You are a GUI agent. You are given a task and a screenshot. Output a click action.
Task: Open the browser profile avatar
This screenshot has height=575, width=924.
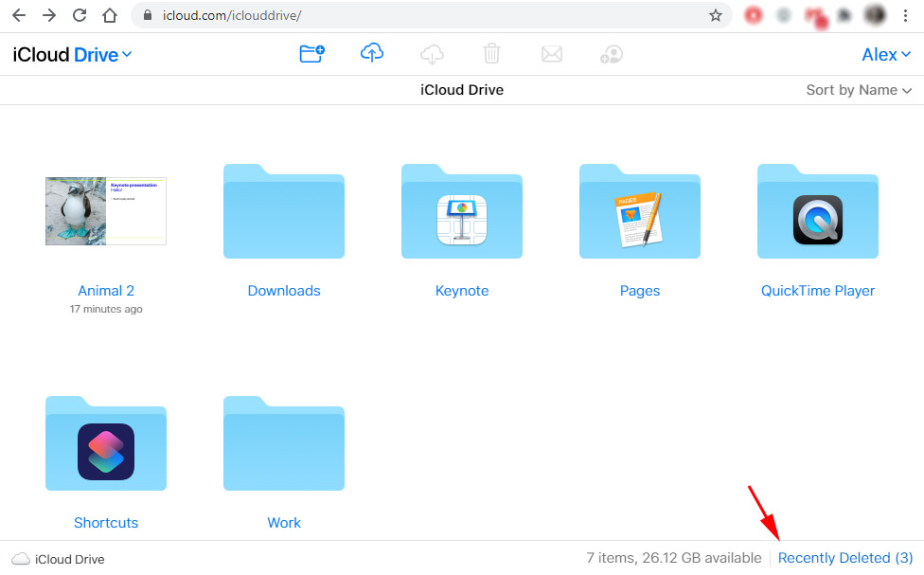(x=875, y=15)
